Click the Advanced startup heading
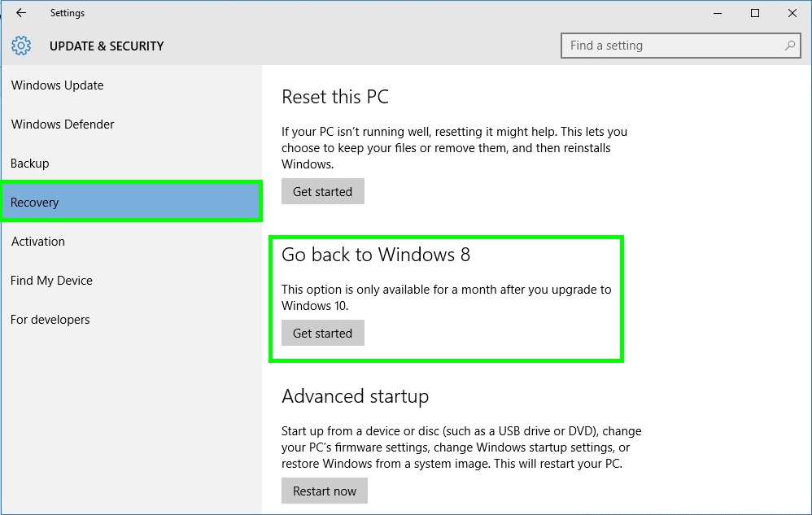The height and width of the screenshot is (515, 812). (355, 396)
